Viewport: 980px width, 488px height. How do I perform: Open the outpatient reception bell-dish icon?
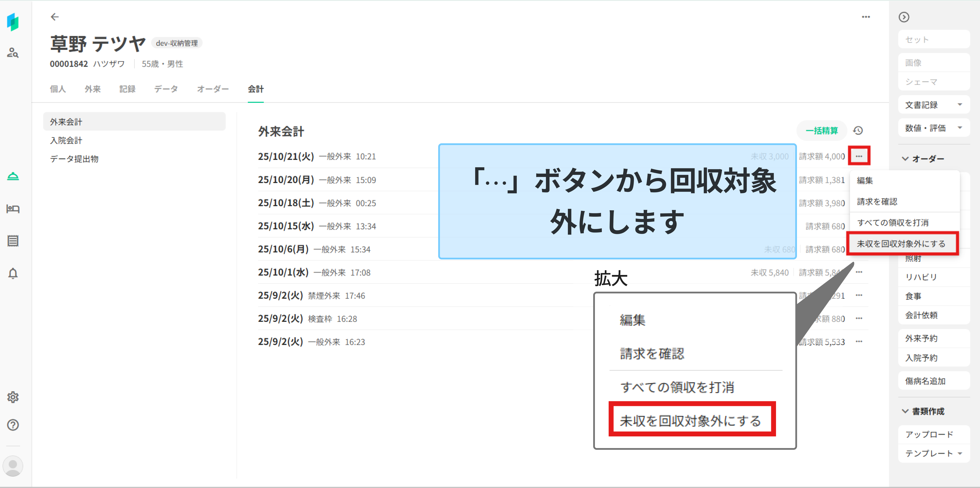pos(13,177)
